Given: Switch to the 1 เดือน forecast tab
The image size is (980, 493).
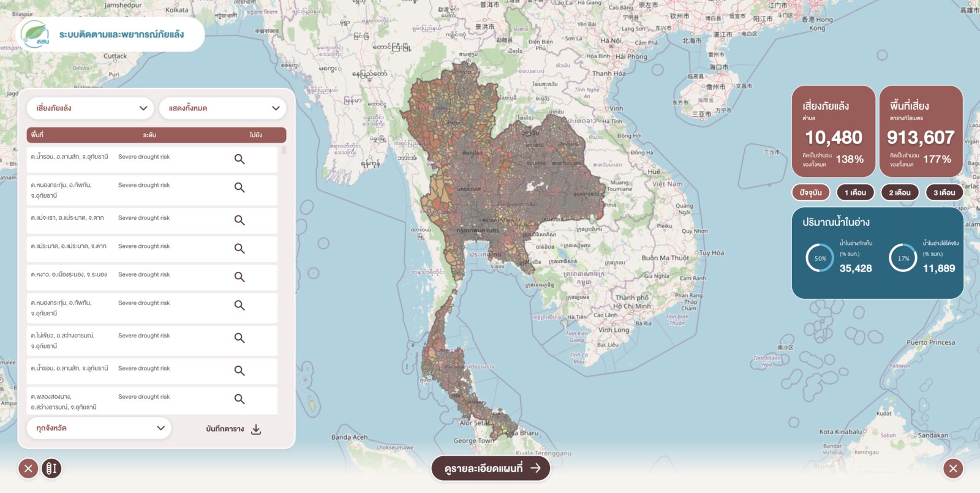Looking at the screenshot, I should tap(856, 192).
